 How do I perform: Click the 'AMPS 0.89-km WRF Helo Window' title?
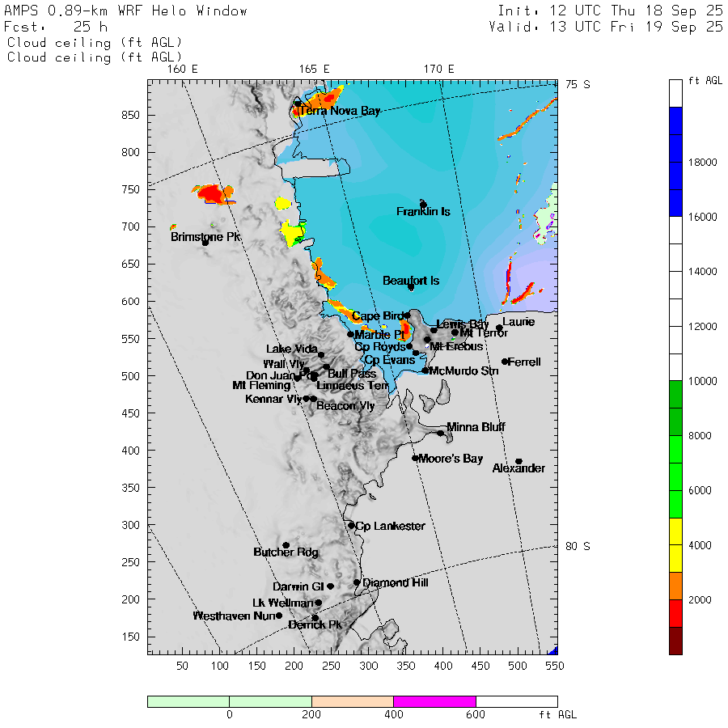(x=125, y=11)
